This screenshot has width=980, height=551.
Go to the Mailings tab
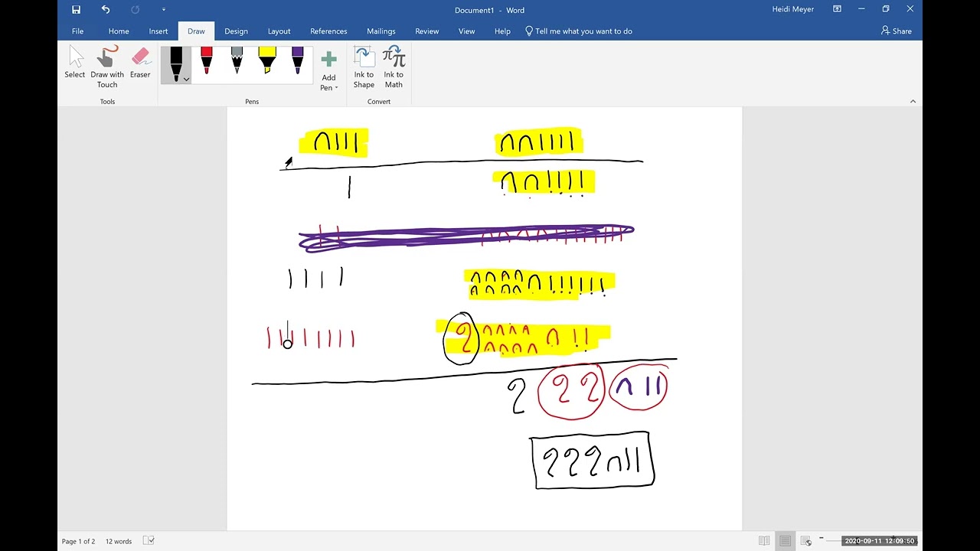tap(381, 31)
